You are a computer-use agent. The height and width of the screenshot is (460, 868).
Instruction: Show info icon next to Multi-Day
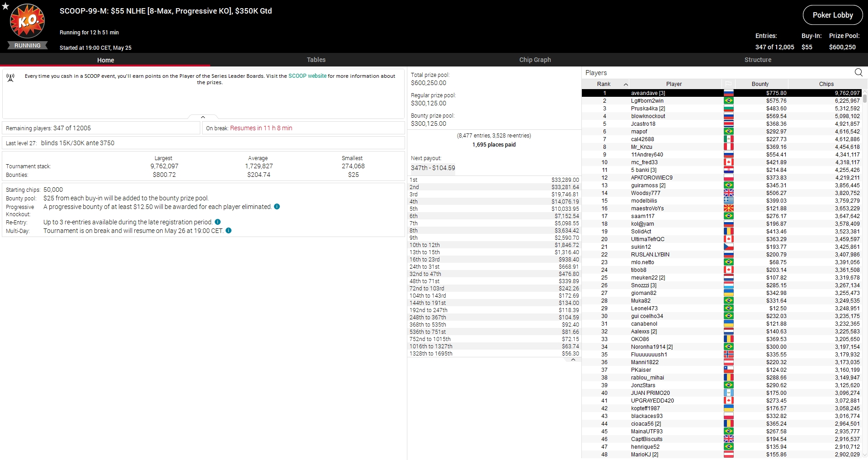click(229, 231)
